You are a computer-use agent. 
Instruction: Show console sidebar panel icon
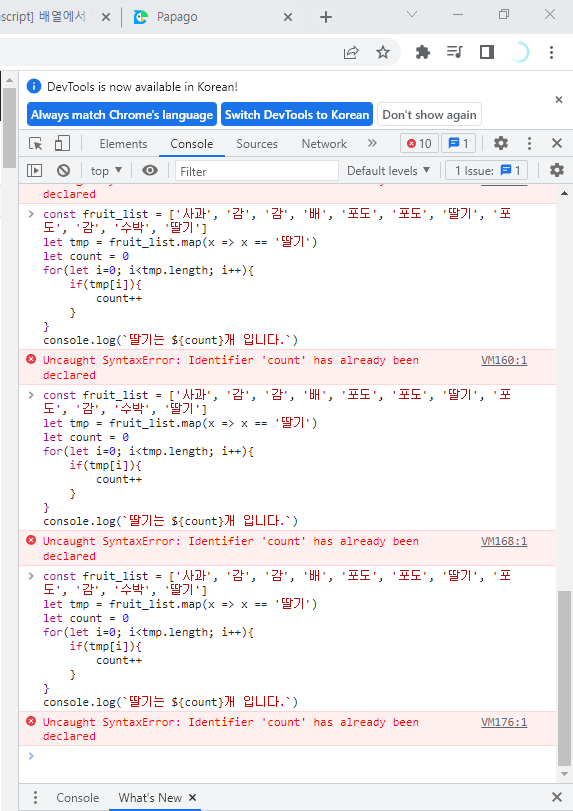click(35, 170)
